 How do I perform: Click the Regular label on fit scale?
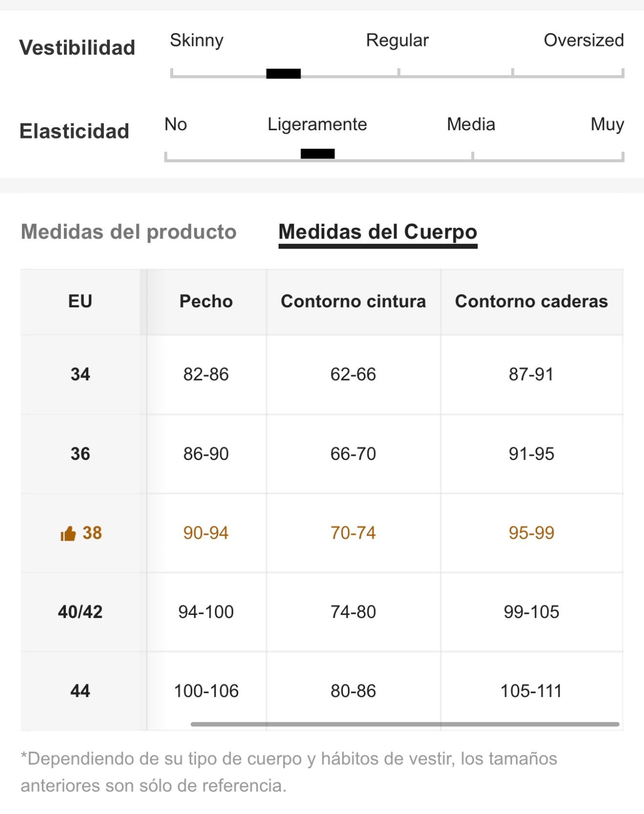coord(397,40)
